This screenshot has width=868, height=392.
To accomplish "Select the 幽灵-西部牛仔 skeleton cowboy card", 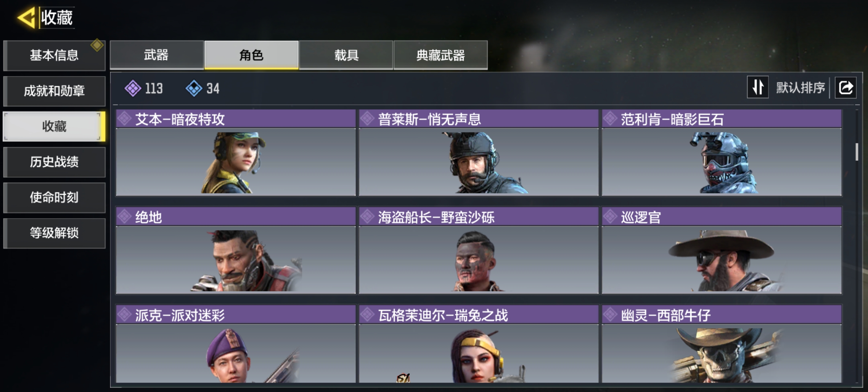I will pos(722,344).
